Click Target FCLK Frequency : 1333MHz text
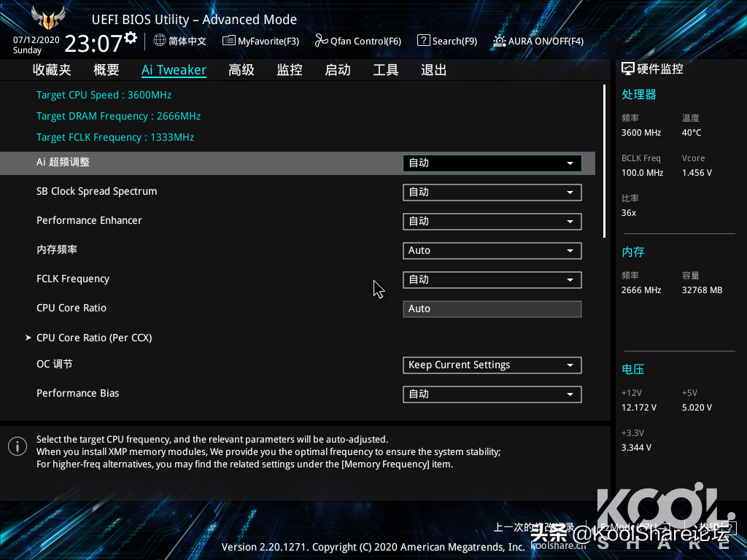 point(115,138)
